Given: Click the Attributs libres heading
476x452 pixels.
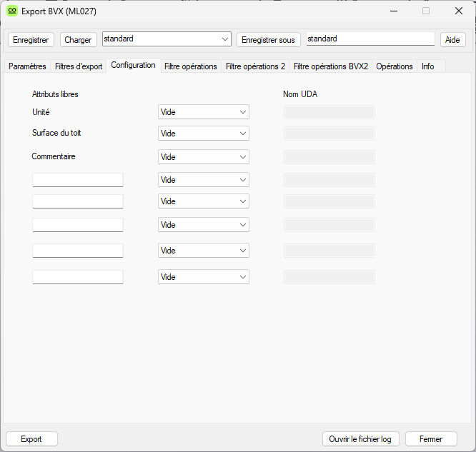Looking at the screenshot, I should point(55,94).
